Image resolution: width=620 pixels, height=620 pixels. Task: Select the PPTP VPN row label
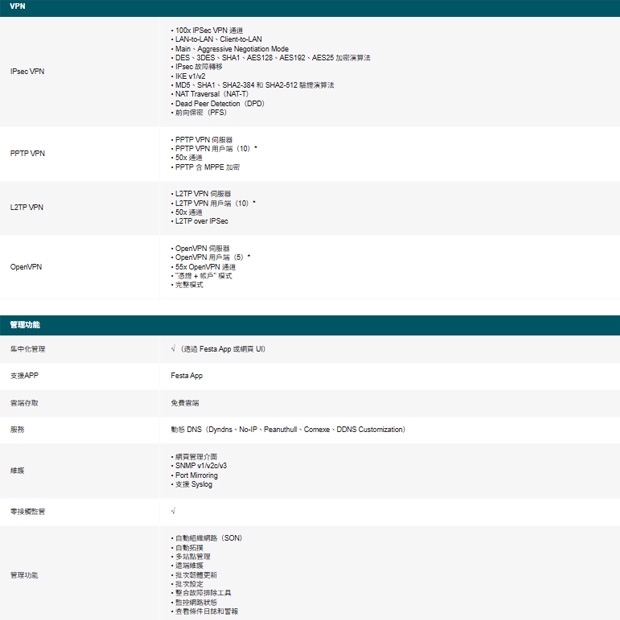pos(27,153)
